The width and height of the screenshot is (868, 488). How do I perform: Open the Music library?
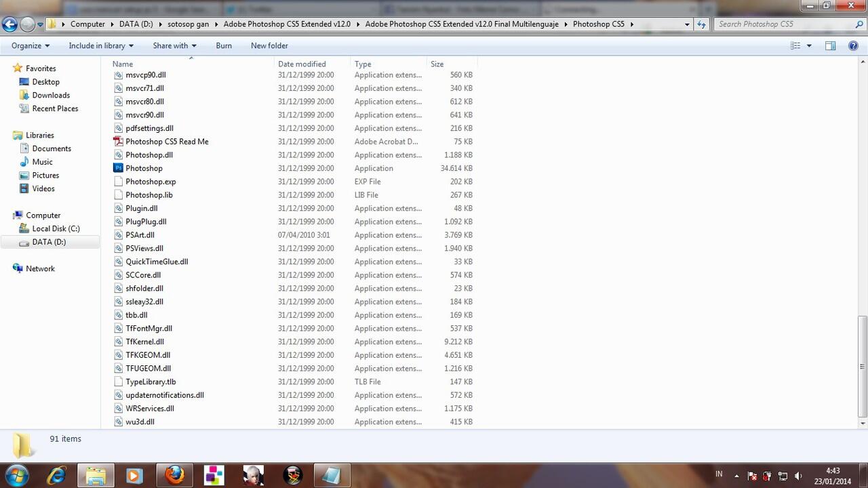click(42, 162)
